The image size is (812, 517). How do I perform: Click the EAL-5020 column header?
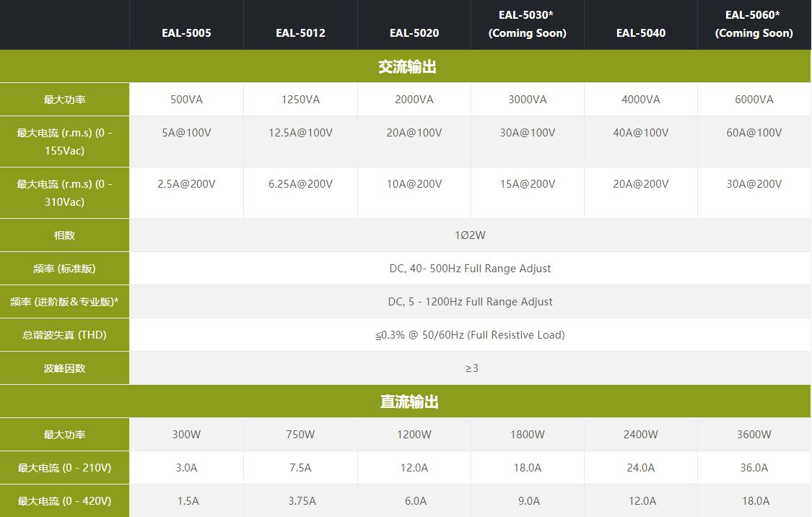pos(414,32)
